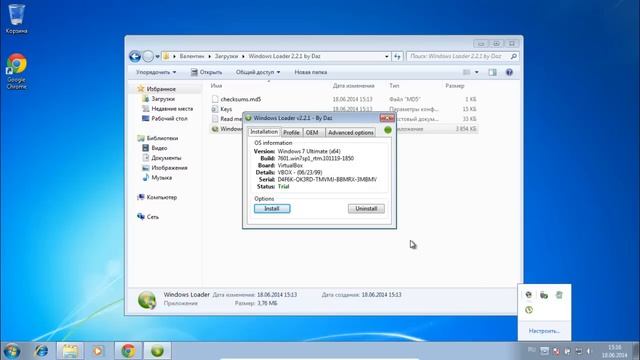Screen dimensions: 640x360
Task: Open the recent locations arrow beside forward button
Action: pos(158,57)
